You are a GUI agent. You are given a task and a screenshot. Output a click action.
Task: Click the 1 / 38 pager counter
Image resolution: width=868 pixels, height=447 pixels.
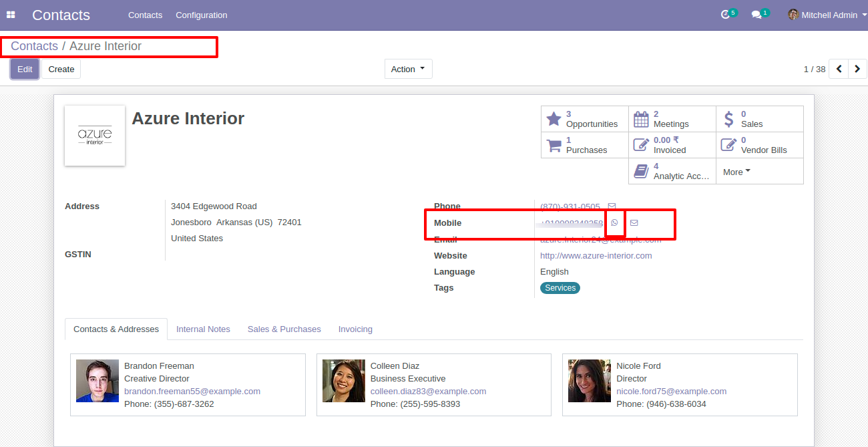click(815, 69)
